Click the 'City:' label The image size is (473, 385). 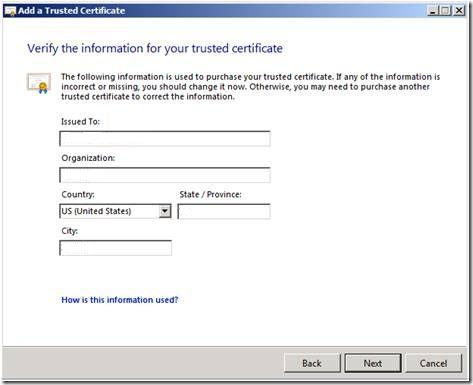[x=69, y=231]
